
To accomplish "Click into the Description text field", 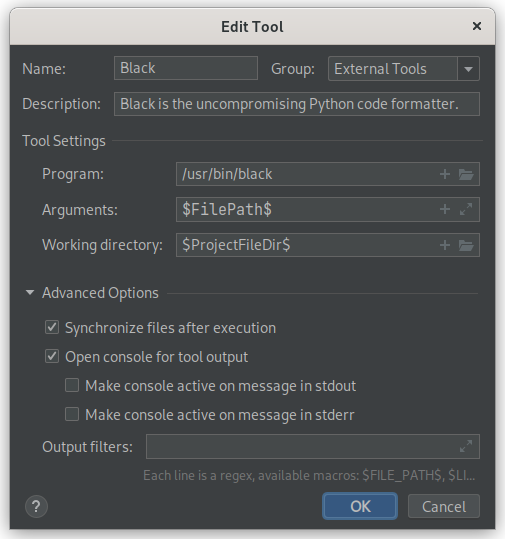I will 297,104.
